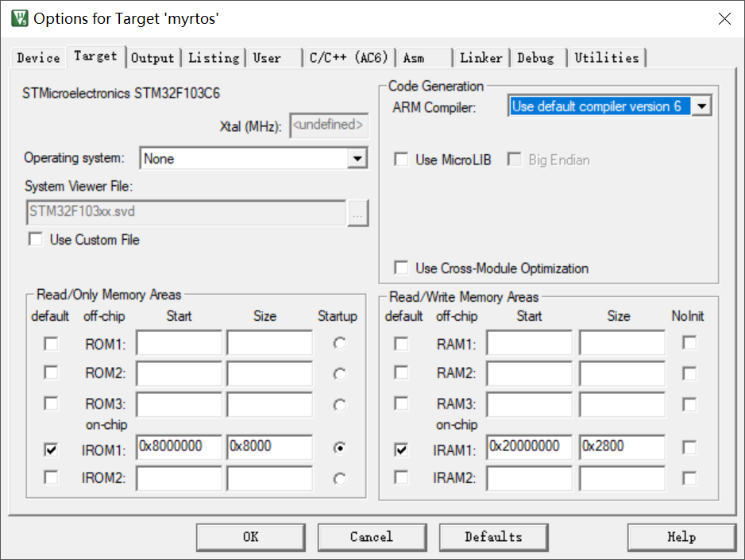Close the Options for Target dialog

point(724,18)
